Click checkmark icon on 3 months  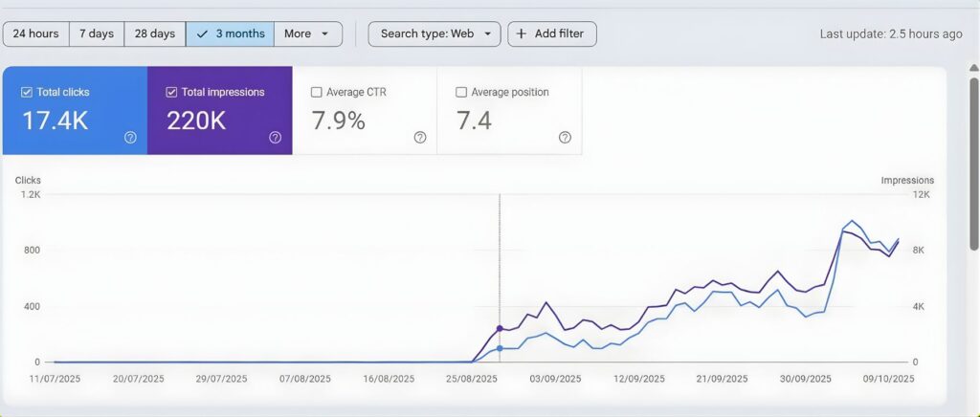tap(201, 33)
